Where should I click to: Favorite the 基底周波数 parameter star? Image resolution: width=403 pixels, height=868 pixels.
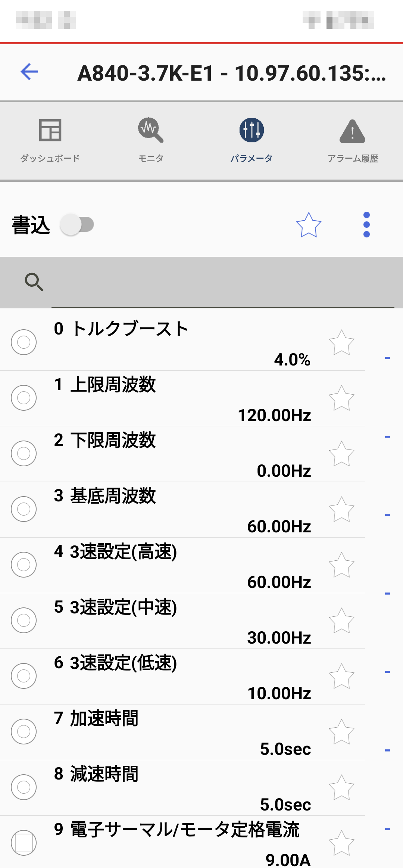tap(341, 509)
